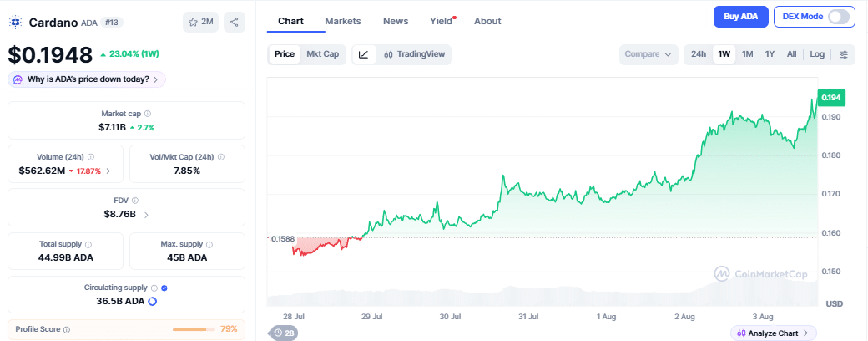Click the 0.1588 opening price marker
The height and width of the screenshot is (341, 868).
[x=282, y=238]
